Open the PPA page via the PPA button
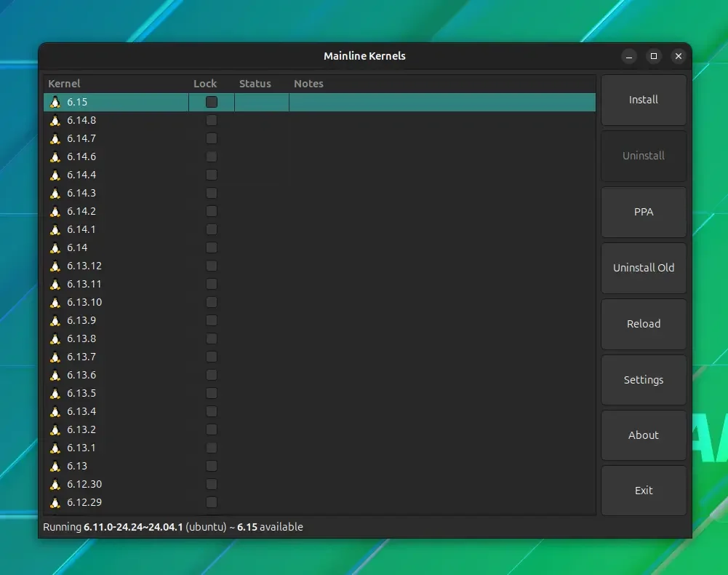 644,212
